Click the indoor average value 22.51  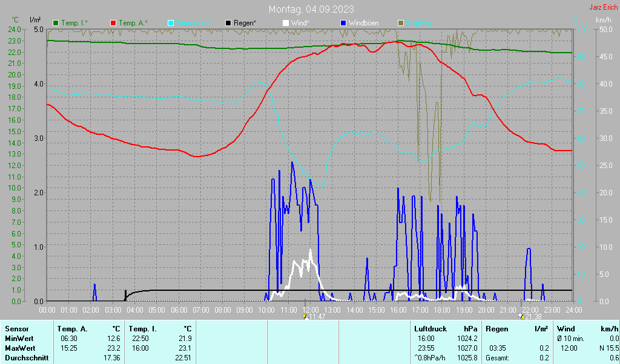pyautogui.click(x=183, y=359)
